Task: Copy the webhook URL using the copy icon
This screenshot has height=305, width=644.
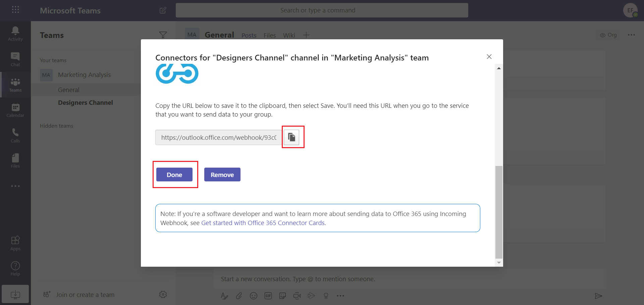Action: [x=292, y=137]
